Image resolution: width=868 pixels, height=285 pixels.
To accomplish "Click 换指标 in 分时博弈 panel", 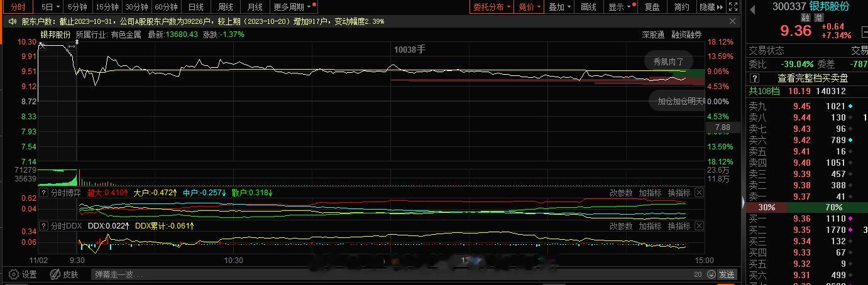I will pyautogui.click(x=679, y=193).
